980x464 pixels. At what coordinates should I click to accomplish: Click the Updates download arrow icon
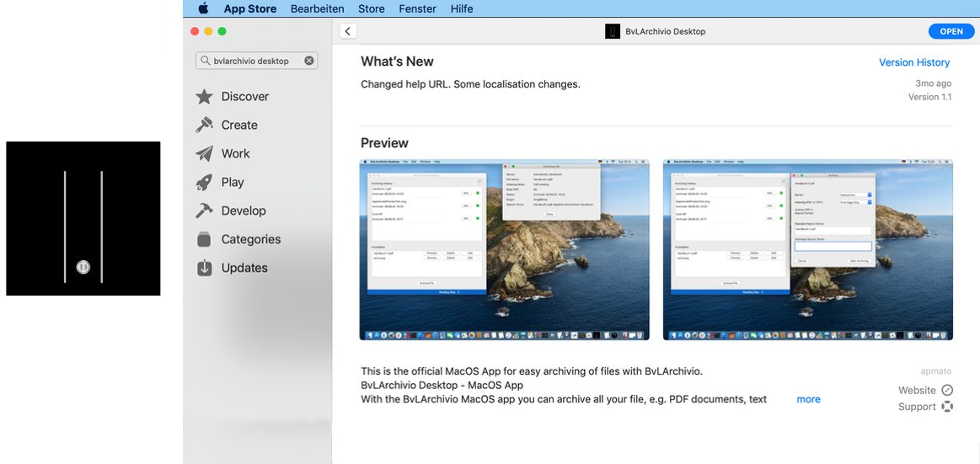coord(205,268)
